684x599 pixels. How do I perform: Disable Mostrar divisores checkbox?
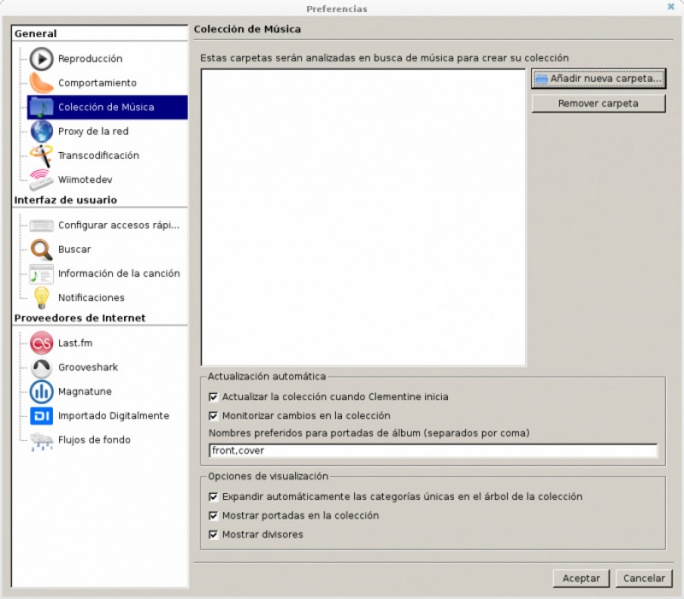(213, 535)
